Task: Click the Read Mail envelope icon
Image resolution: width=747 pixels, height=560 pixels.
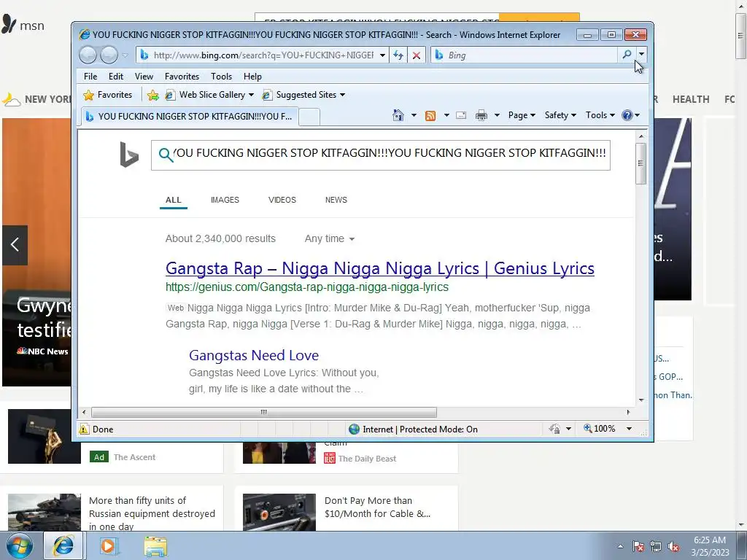Action: click(x=461, y=115)
